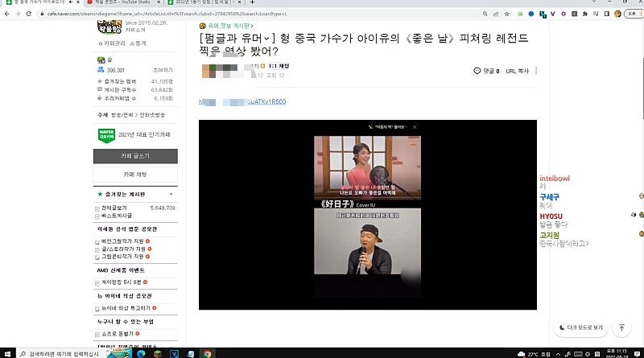Click 초대하기 invite link next to member count
The width and height of the screenshot is (644, 358).
(163, 70)
